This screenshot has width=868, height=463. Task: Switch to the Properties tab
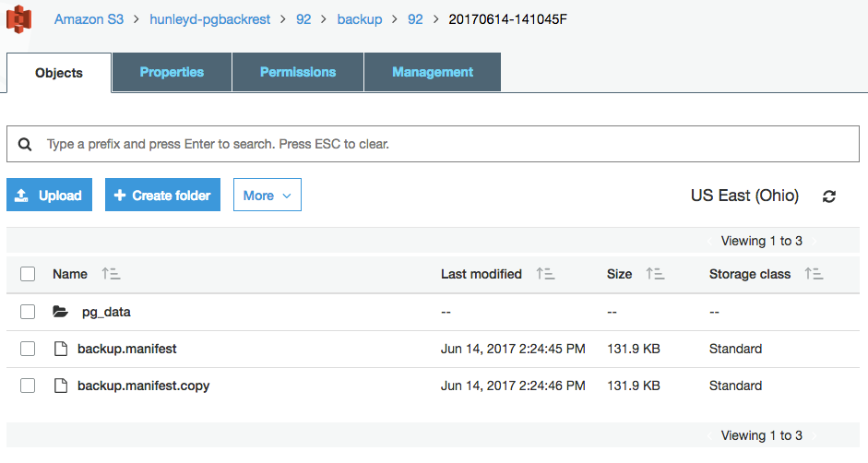(172, 72)
